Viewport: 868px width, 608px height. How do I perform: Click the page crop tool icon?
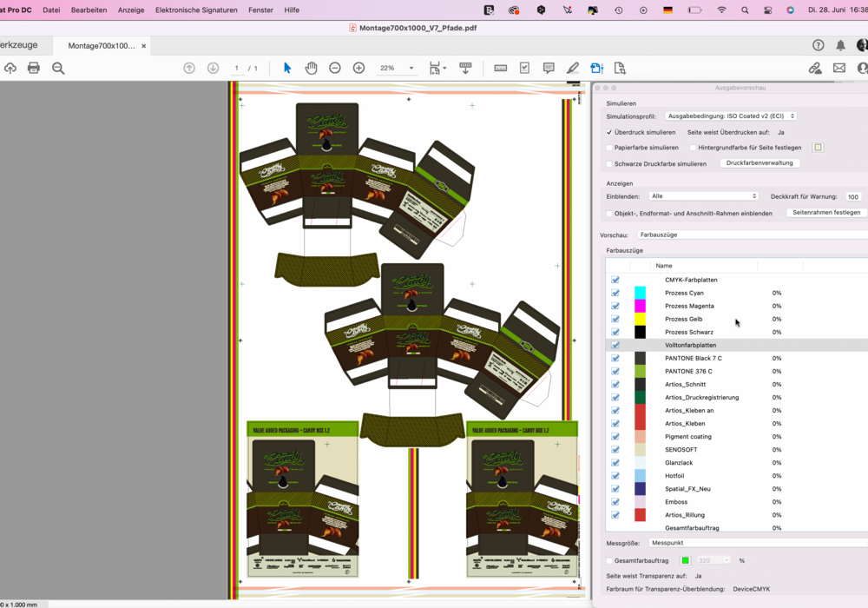click(x=620, y=68)
